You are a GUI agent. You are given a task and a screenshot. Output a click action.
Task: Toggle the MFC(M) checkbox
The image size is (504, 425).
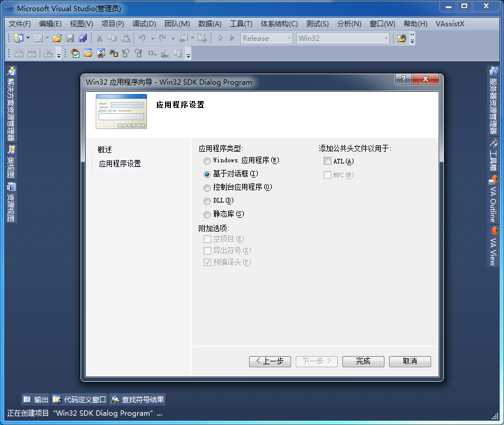(x=327, y=175)
